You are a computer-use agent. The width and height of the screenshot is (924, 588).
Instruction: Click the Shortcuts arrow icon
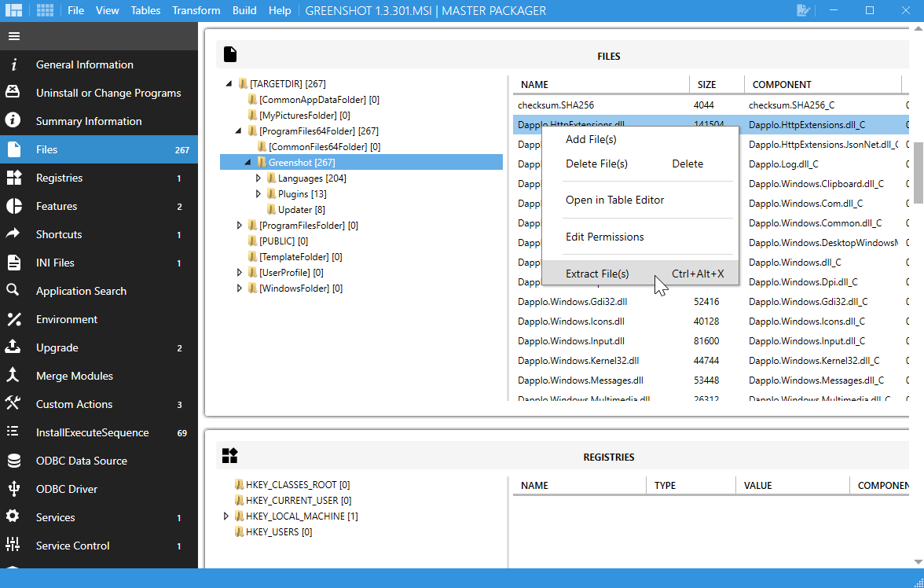click(x=13, y=234)
